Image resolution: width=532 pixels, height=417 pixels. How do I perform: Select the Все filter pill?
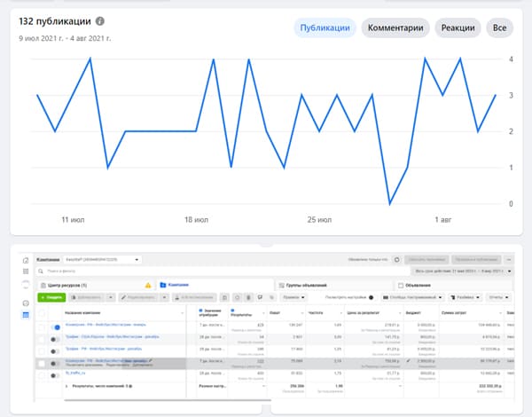pyautogui.click(x=499, y=28)
